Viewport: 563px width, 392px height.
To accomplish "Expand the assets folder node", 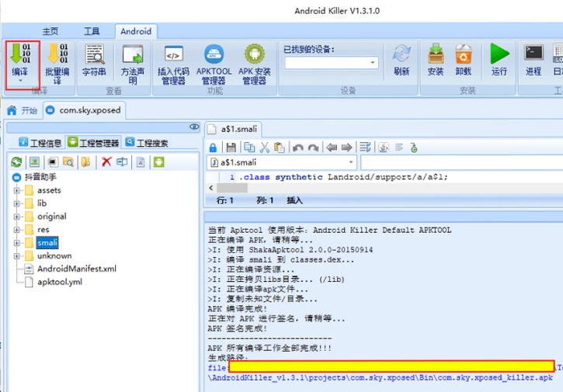I will [16, 190].
